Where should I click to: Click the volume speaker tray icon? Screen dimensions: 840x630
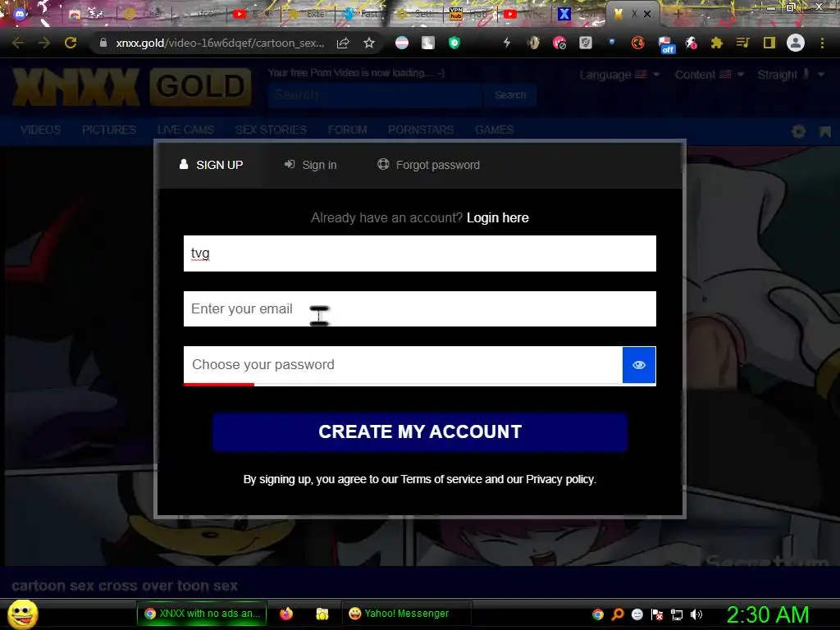click(696, 614)
